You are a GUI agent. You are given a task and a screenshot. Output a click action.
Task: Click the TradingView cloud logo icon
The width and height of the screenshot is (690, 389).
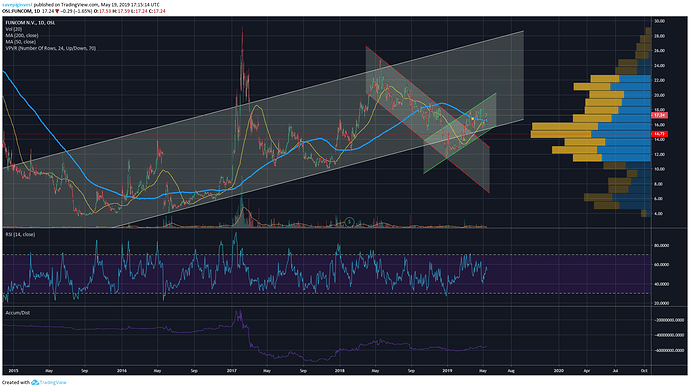click(x=35, y=383)
